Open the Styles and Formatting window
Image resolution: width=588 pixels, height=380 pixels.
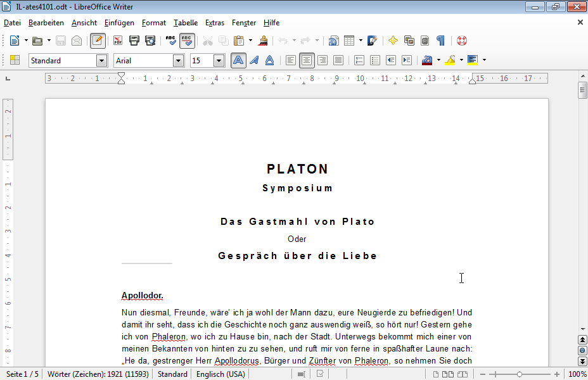15,60
